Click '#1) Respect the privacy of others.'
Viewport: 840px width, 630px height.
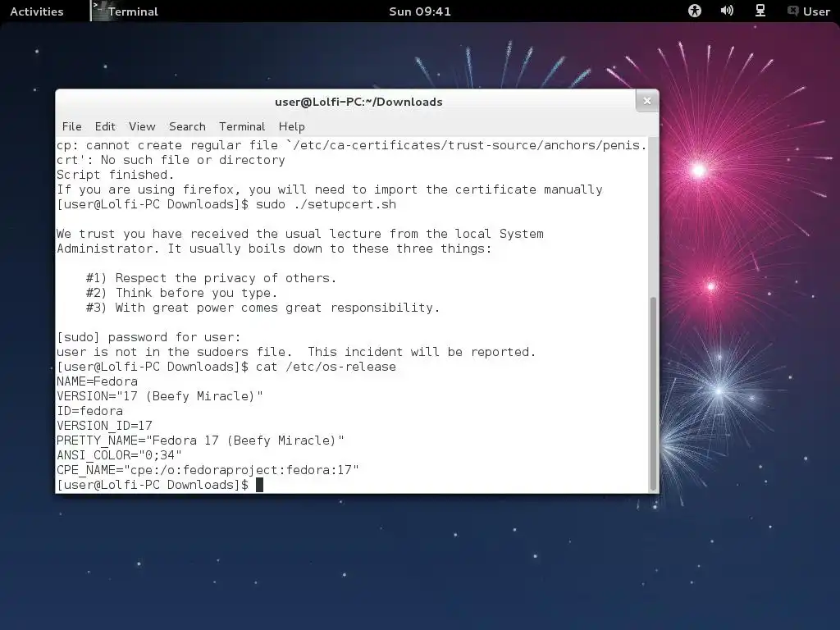(x=211, y=278)
